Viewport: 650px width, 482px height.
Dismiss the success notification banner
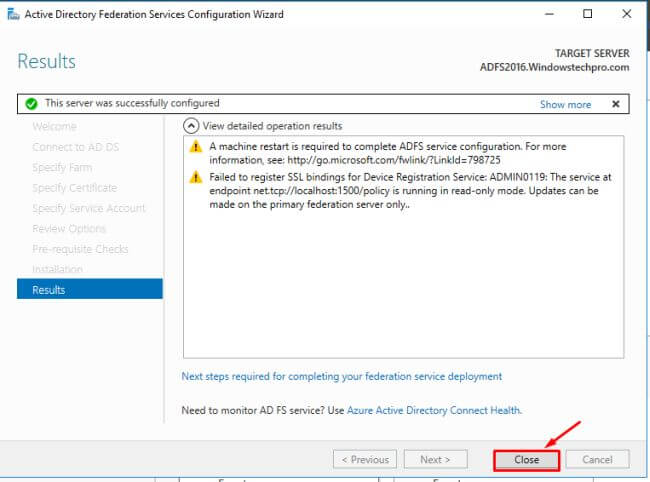[x=616, y=104]
